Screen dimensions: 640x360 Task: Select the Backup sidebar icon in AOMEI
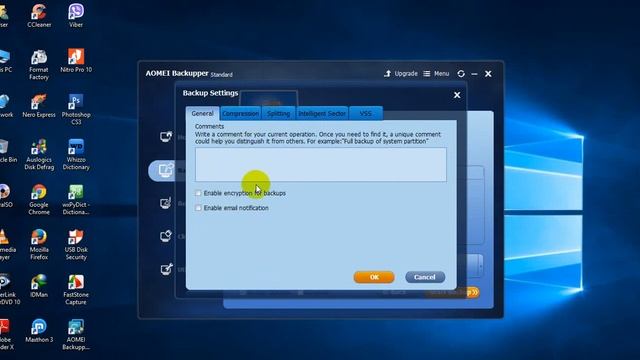(x=166, y=170)
